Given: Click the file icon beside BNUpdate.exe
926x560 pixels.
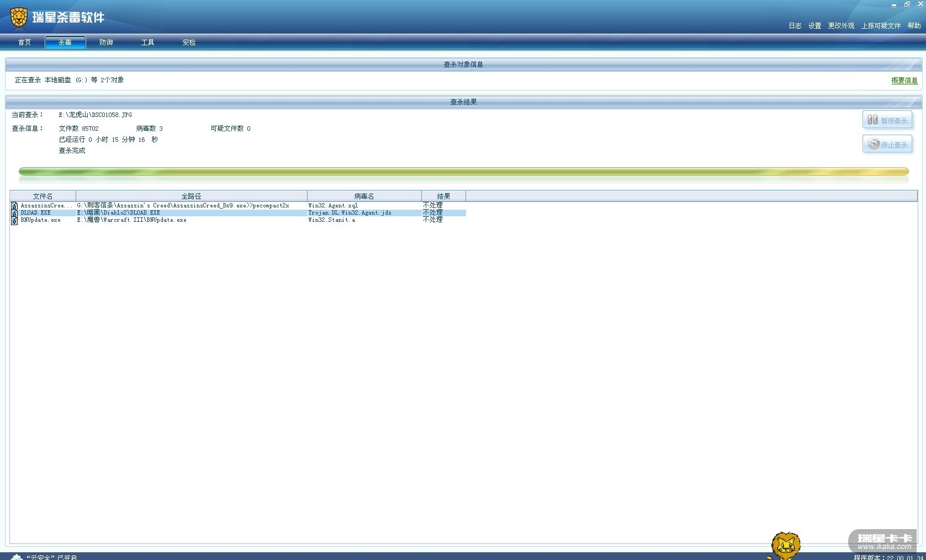Looking at the screenshot, I should pos(14,220).
